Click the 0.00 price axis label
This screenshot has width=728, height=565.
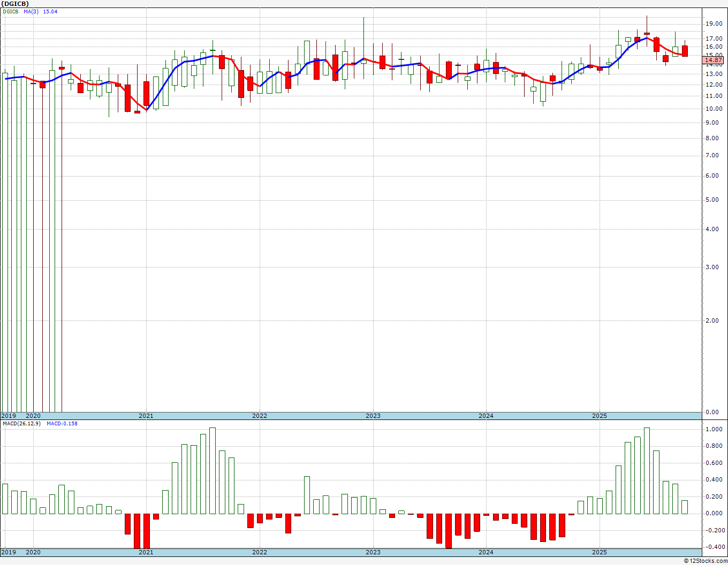click(x=712, y=413)
